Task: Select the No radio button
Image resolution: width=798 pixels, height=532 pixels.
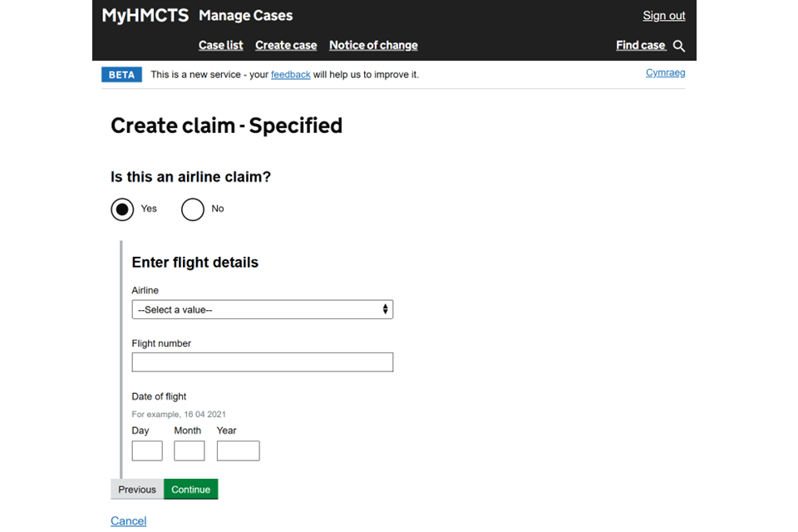Action: tap(193, 209)
